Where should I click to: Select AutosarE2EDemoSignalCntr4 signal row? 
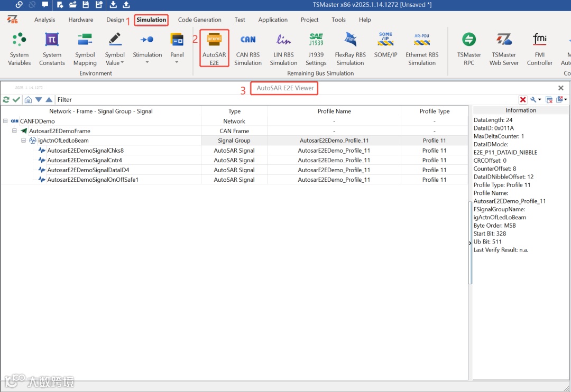235,160
